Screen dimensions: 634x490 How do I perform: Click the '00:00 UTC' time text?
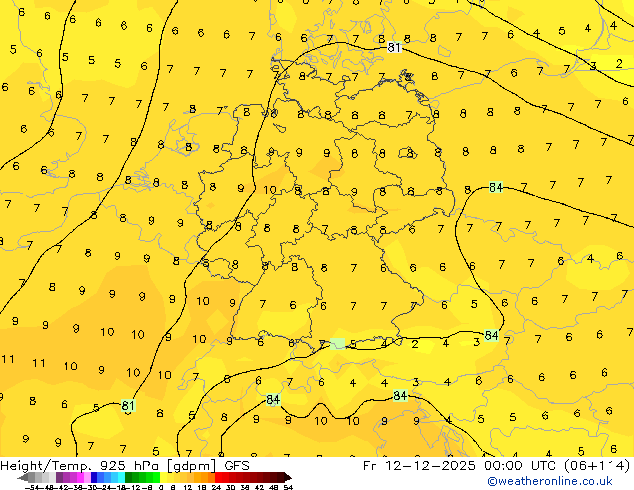(x=521, y=466)
